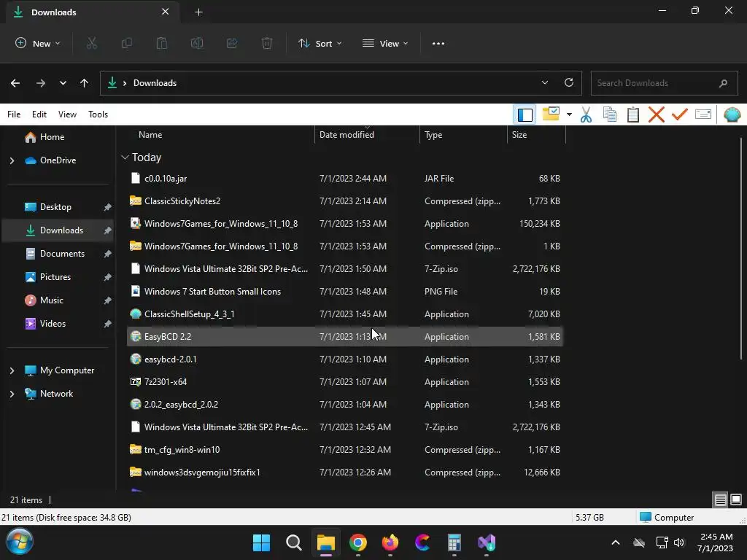Click the Copy pages icon in classic toolbar
Screen dimensions: 747x560
pos(609,114)
